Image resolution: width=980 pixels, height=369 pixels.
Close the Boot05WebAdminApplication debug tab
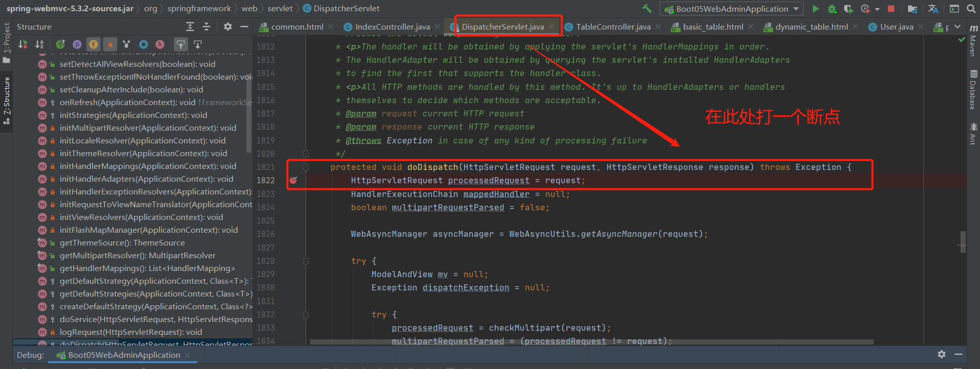(x=188, y=355)
